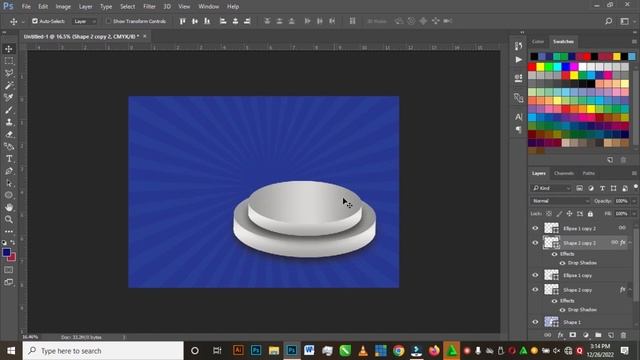Image resolution: width=640 pixels, height=360 pixels.
Task: Open the Fill slider dropdown arrow
Action: tap(634, 213)
